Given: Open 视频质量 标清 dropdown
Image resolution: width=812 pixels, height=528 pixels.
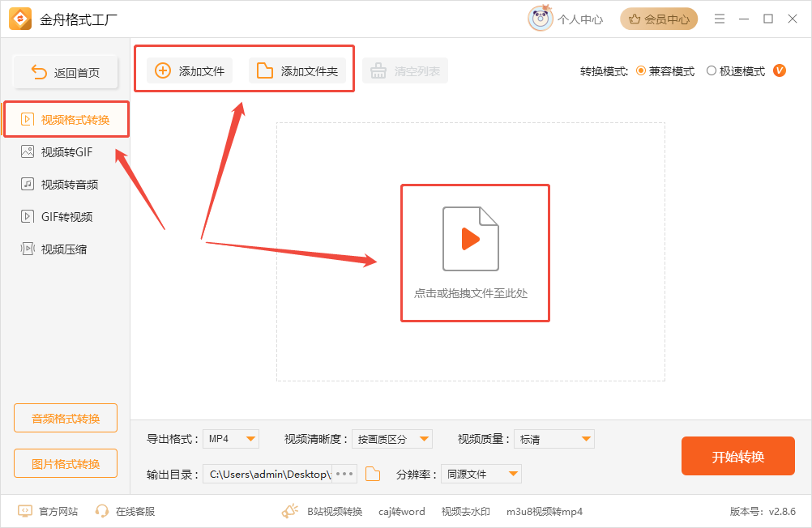Looking at the screenshot, I should (554, 439).
